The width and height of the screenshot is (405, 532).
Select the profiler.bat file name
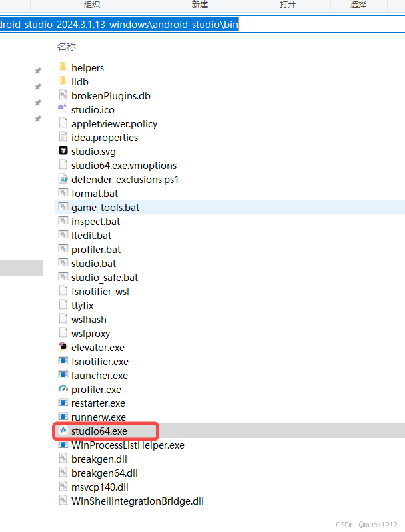96,250
